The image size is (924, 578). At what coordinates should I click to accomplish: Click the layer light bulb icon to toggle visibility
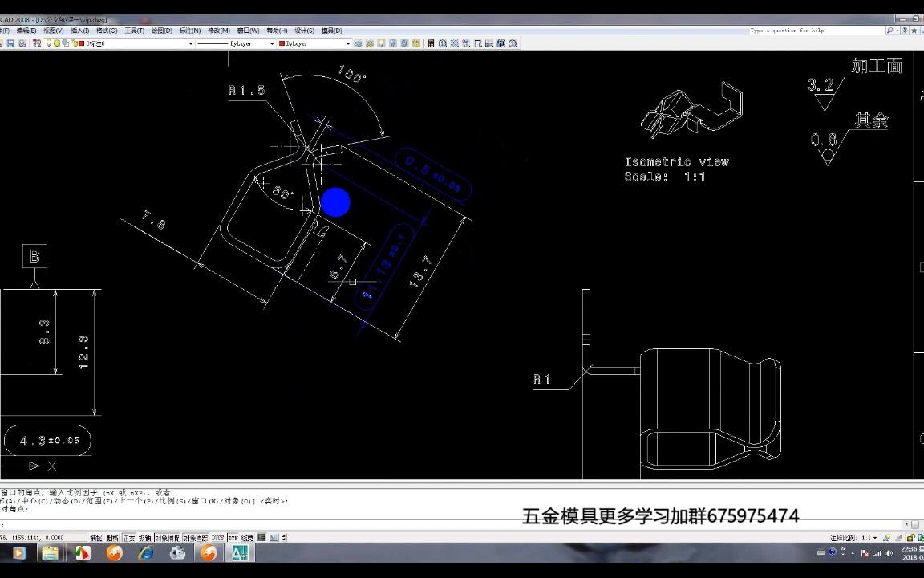click(49, 43)
